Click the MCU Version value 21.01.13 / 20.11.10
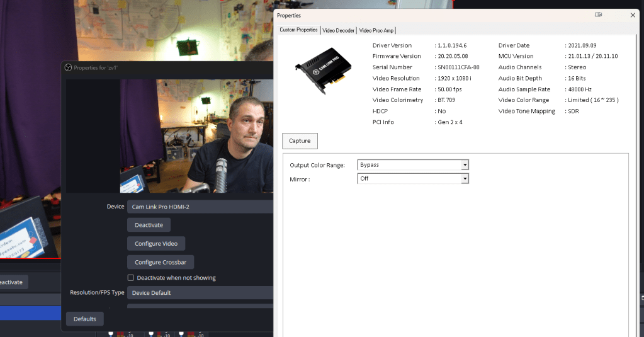 [x=593, y=56]
